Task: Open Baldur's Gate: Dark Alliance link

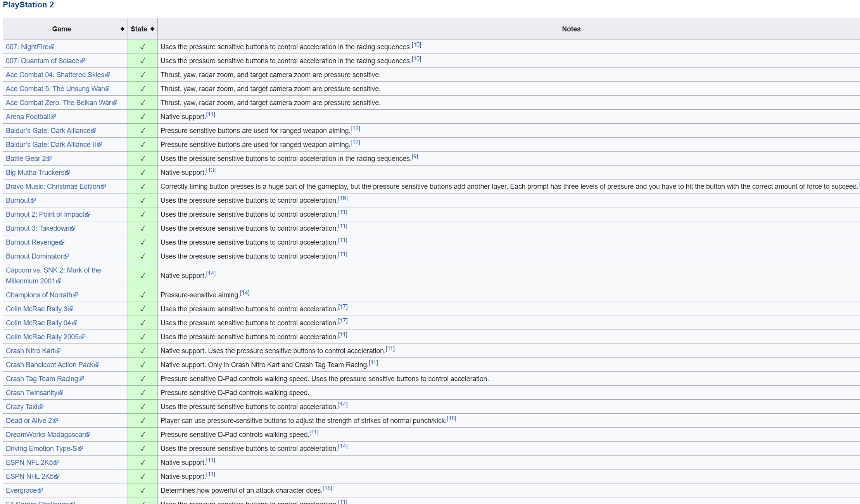Action: click(51, 131)
